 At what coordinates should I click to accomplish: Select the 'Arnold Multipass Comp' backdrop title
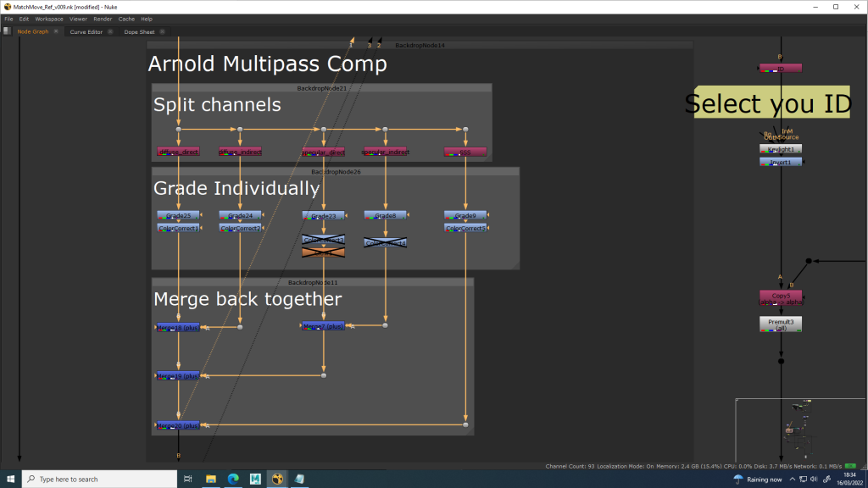(x=267, y=64)
